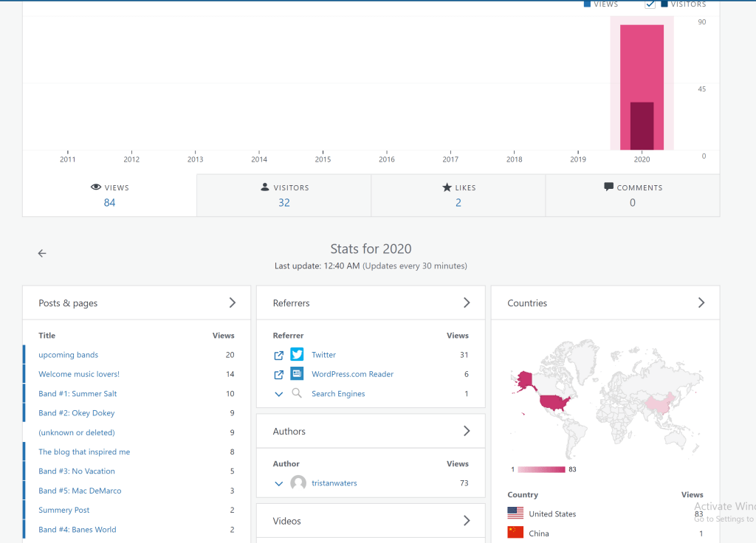Click the United States flag icon
The height and width of the screenshot is (543, 756).
tap(515, 513)
